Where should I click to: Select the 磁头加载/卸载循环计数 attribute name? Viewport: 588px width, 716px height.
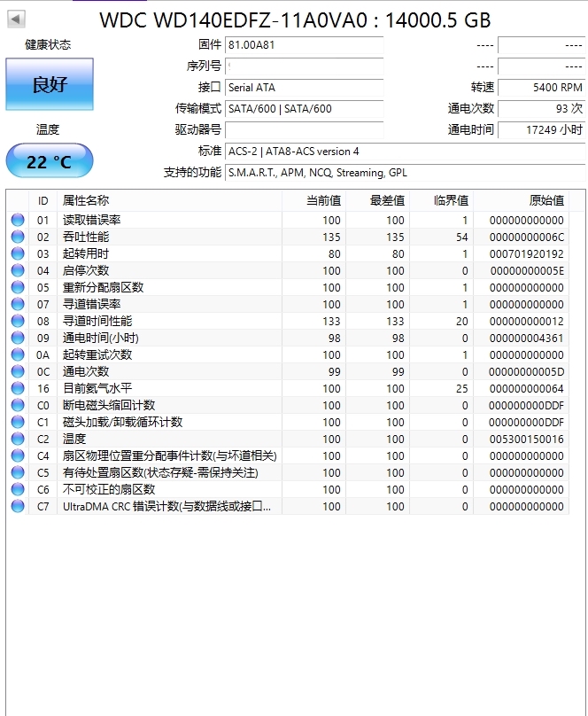(123, 423)
